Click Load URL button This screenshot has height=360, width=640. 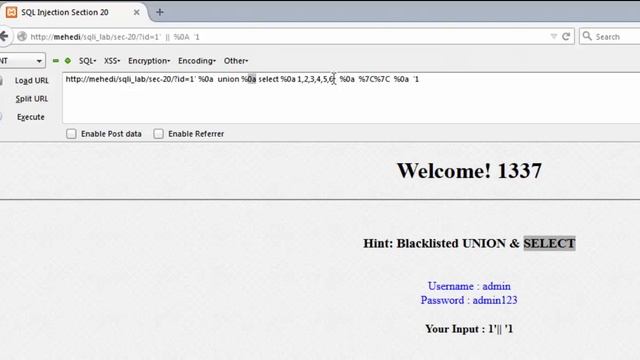pos(31,80)
